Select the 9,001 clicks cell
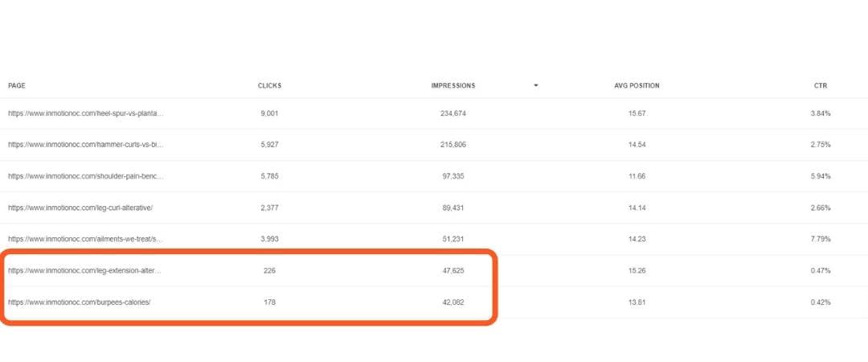Viewport: 868px width, 362px height. [x=269, y=113]
